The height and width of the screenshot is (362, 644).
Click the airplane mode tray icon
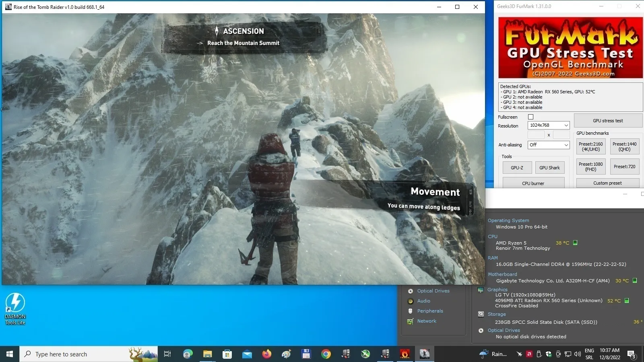(519, 354)
